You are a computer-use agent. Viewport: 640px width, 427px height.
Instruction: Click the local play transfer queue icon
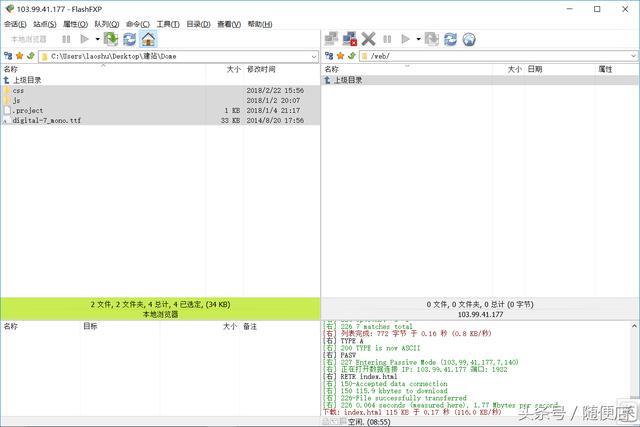pyautogui.click(x=84, y=39)
